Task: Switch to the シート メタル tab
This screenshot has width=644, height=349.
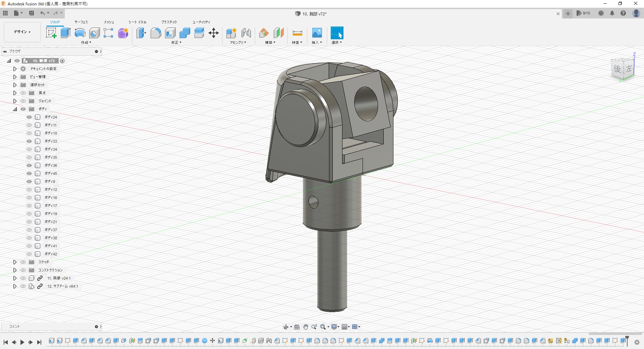Action: 137,22
